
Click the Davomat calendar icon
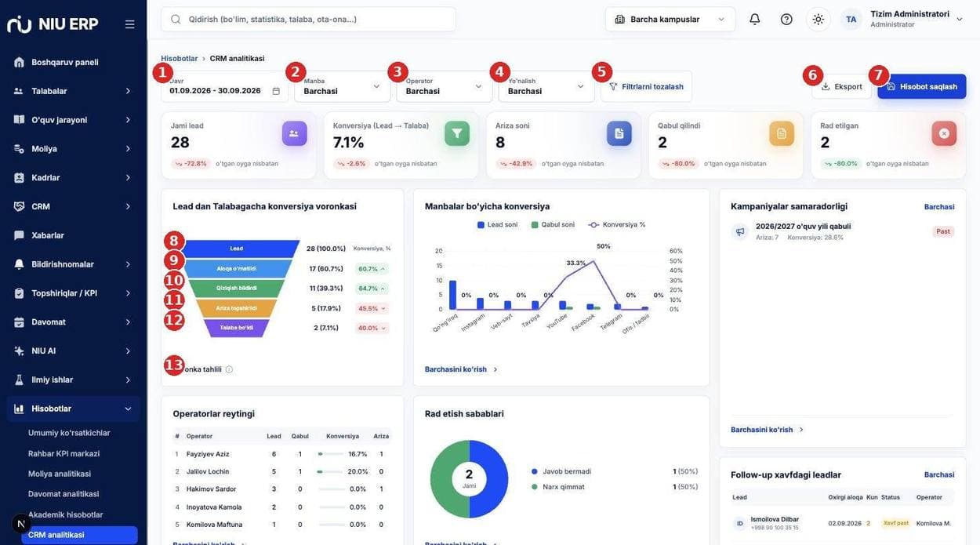19,322
